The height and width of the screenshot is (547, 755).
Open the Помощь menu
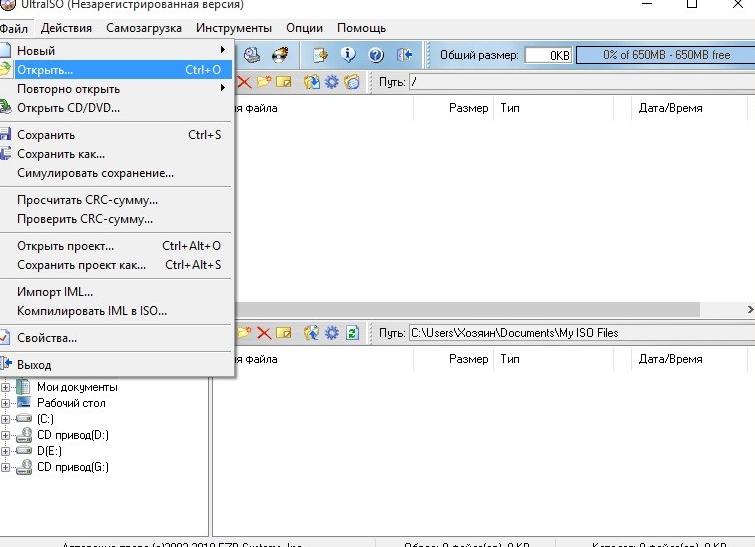tap(361, 28)
